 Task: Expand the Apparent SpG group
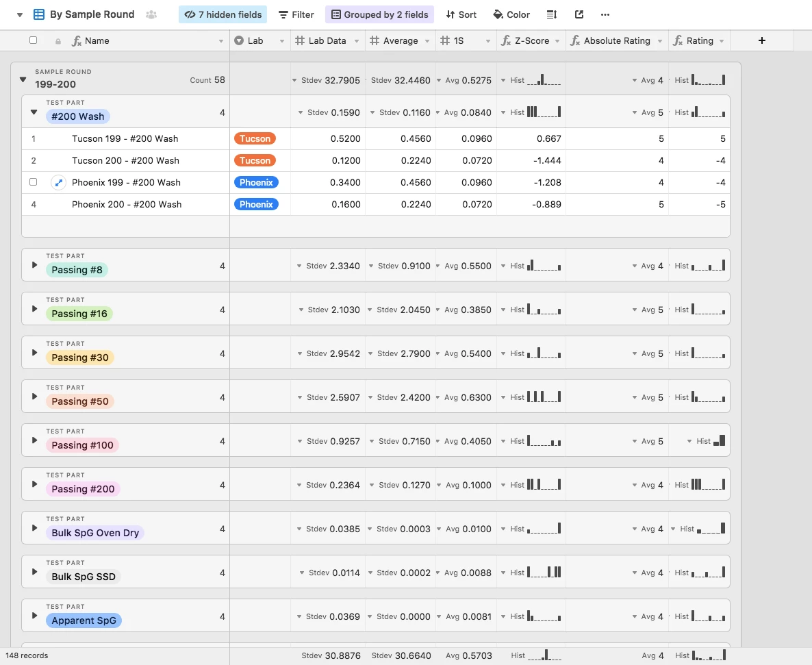(x=34, y=616)
